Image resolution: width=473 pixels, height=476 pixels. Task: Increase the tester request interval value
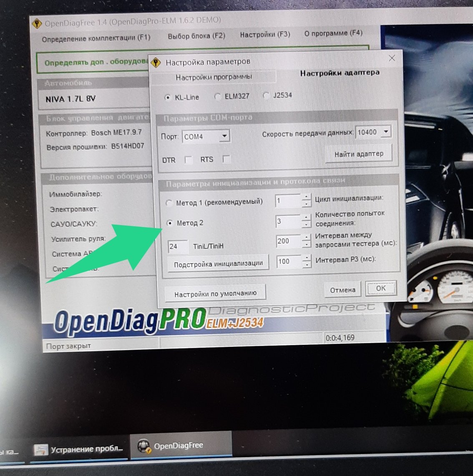click(x=307, y=237)
